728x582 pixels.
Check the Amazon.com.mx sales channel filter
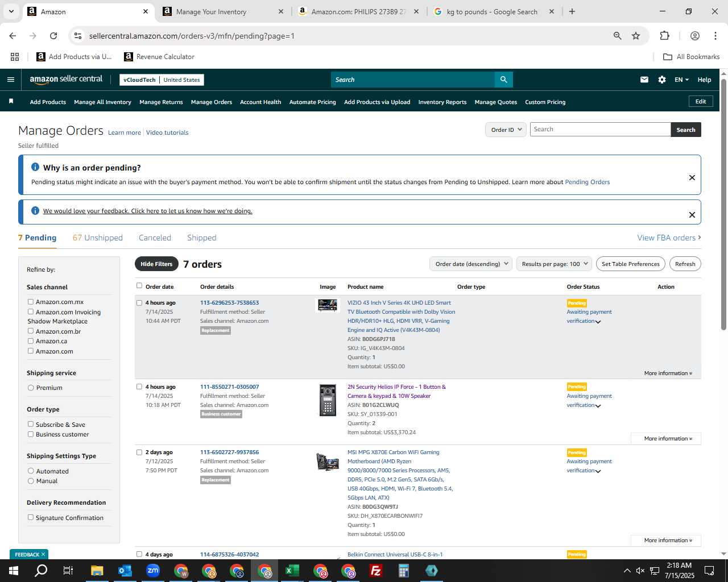(x=31, y=302)
